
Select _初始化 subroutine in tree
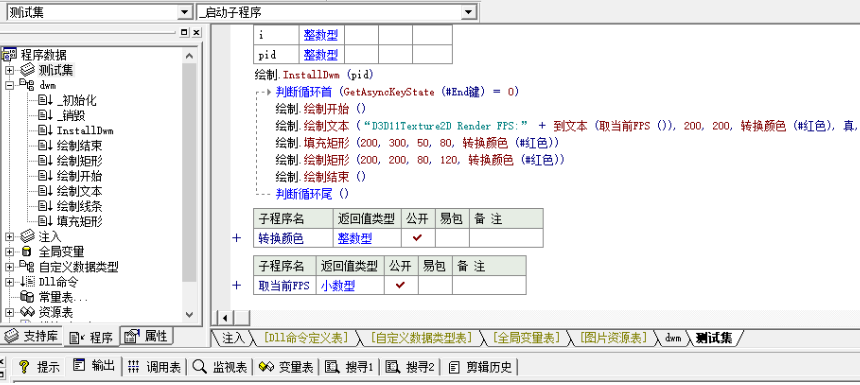point(76,100)
